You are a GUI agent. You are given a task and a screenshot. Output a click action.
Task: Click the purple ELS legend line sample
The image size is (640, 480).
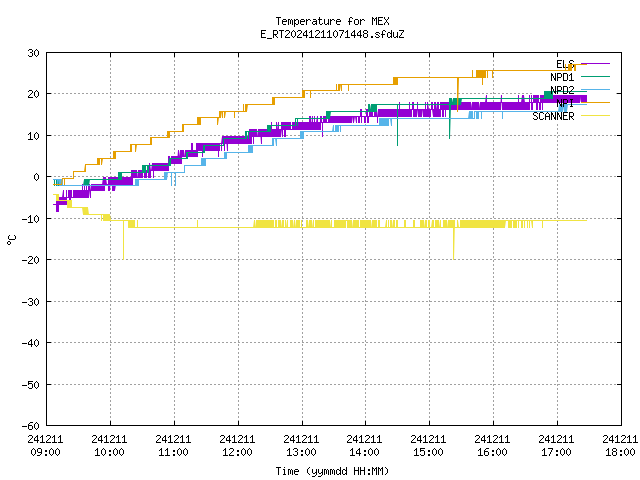(x=595, y=64)
